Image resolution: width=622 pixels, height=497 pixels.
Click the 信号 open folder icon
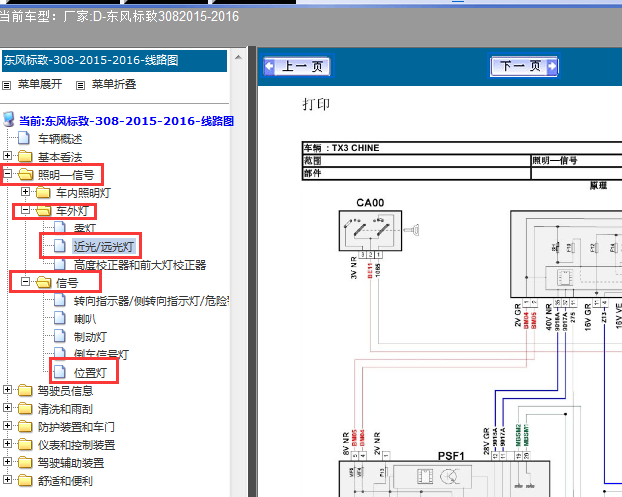(x=44, y=282)
